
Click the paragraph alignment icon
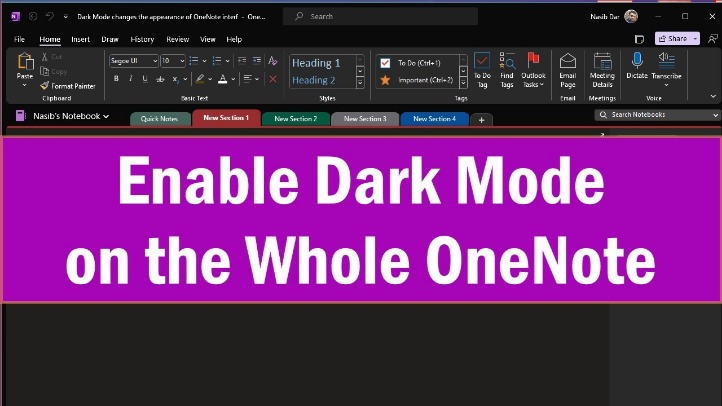(x=248, y=79)
